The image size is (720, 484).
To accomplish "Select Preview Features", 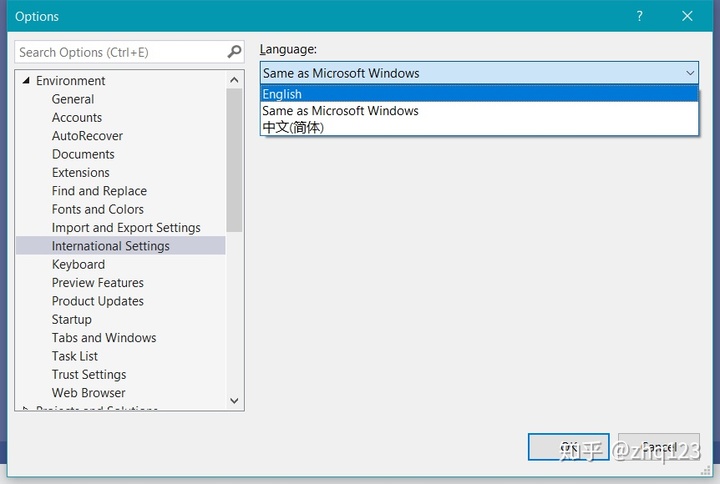I will [x=98, y=283].
